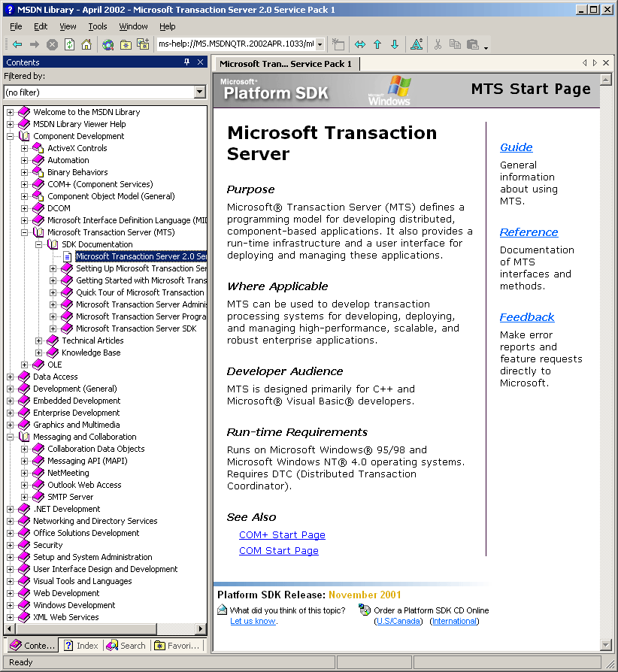Open the Edit menu
Viewport: 618px width, 672px height.
pyautogui.click(x=41, y=26)
